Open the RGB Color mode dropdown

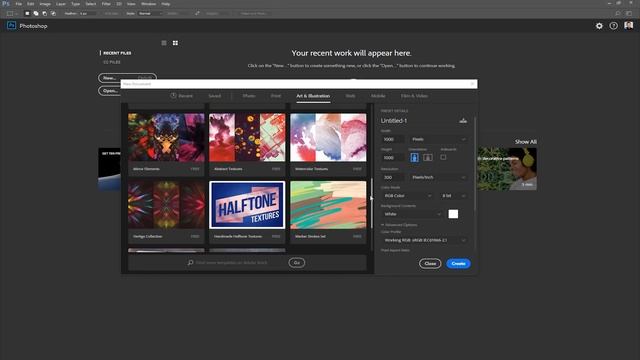407,196
